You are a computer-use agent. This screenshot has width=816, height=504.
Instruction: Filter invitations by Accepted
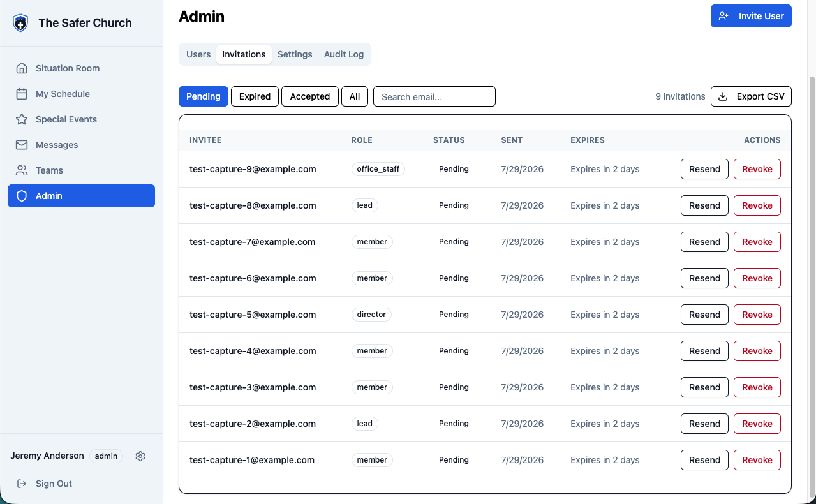pyautogui.click(x=310, y=96)
